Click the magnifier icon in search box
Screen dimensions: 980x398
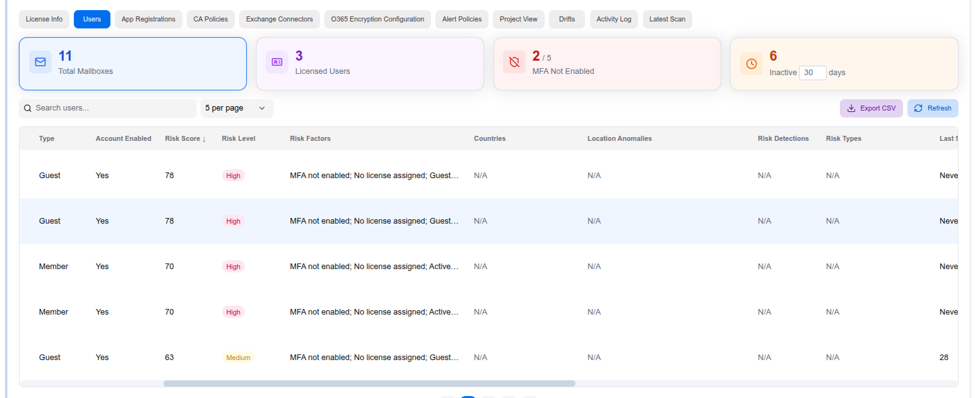click(x=28, y=108)
